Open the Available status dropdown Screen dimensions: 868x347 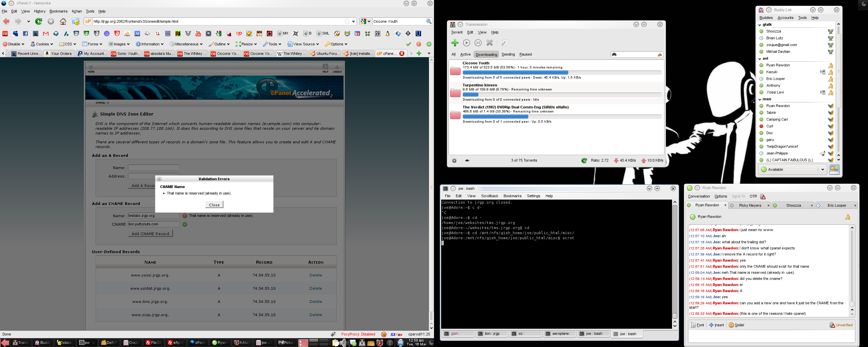click(x=793, y=169)
